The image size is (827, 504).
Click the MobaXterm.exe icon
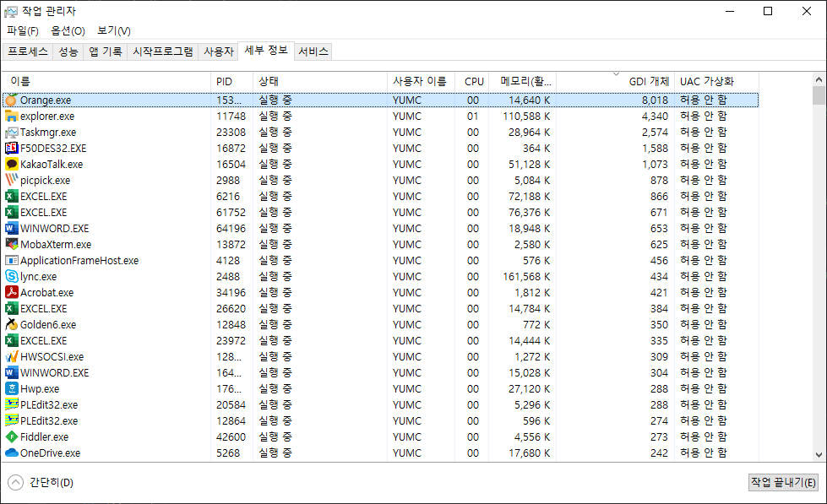(11, 245)
